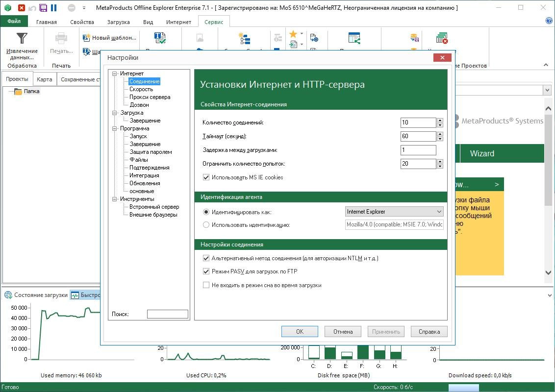Click the graph icon on Быстро tab

[75, 295]
